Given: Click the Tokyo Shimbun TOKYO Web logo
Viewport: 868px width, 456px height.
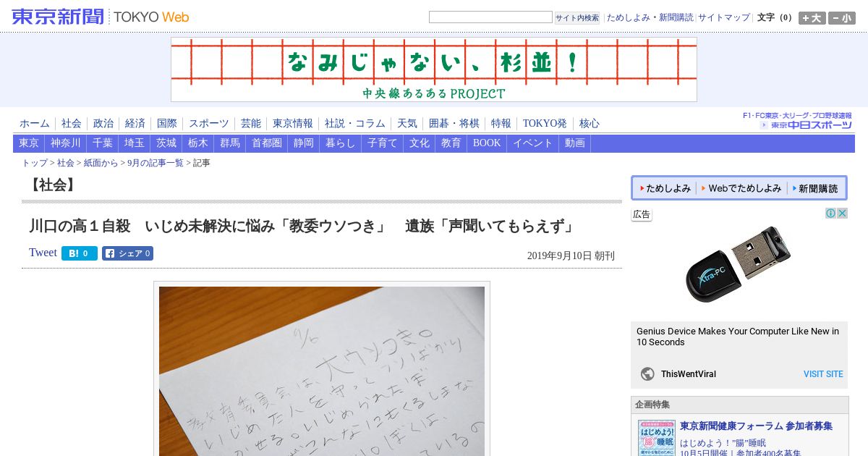Looking at the screenshot, I should (101, 17).
